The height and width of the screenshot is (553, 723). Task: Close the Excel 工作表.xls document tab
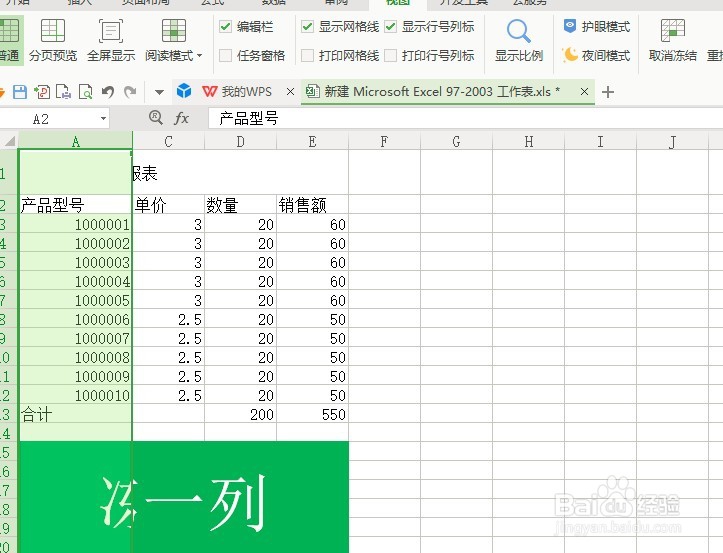click(584, 92)
